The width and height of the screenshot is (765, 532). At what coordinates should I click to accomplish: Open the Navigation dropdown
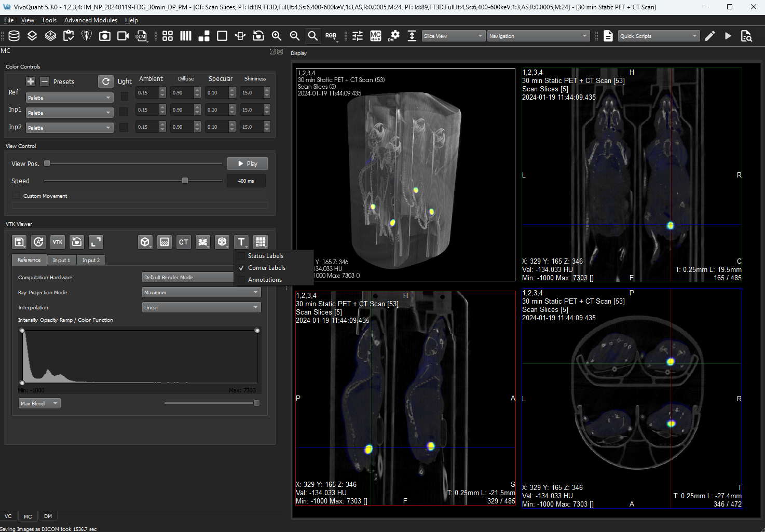tap(539, 36)
